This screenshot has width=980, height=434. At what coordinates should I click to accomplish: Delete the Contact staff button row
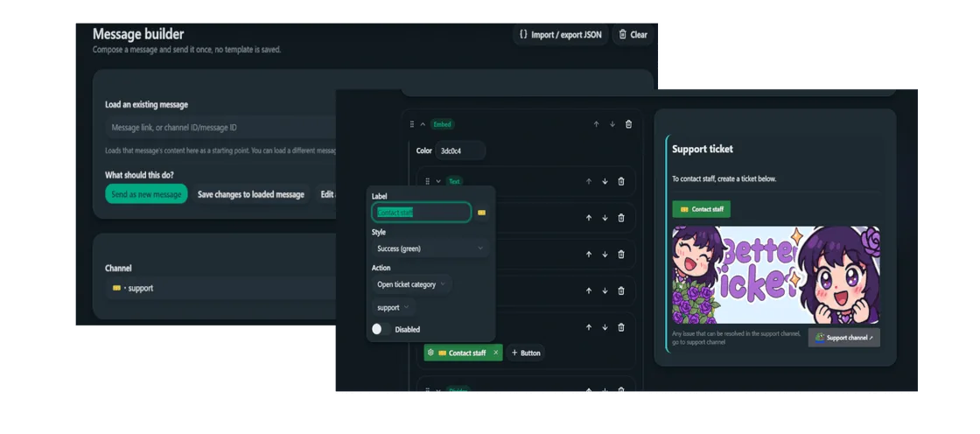(621, 327)
